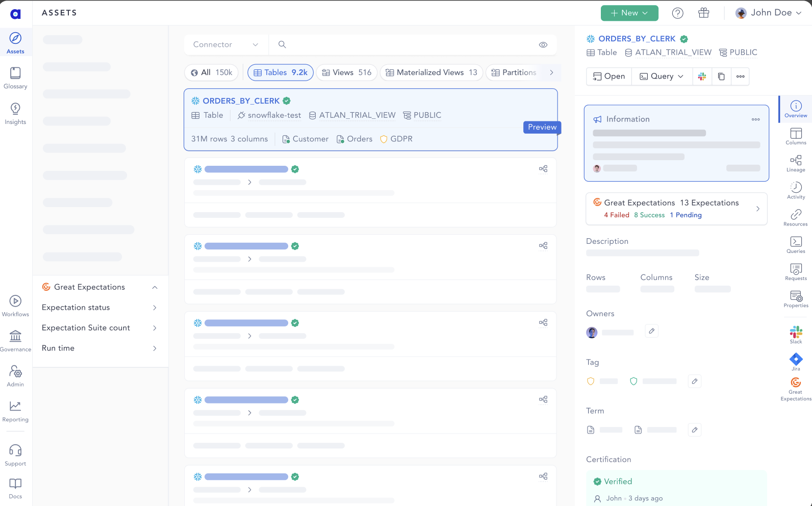Open the Governance section

tap(16, 341)
